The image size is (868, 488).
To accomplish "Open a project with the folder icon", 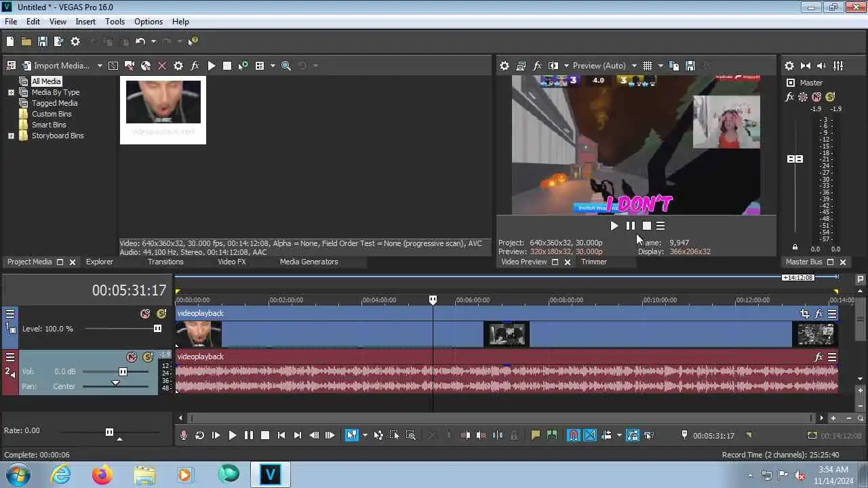I will click(26, 41).
